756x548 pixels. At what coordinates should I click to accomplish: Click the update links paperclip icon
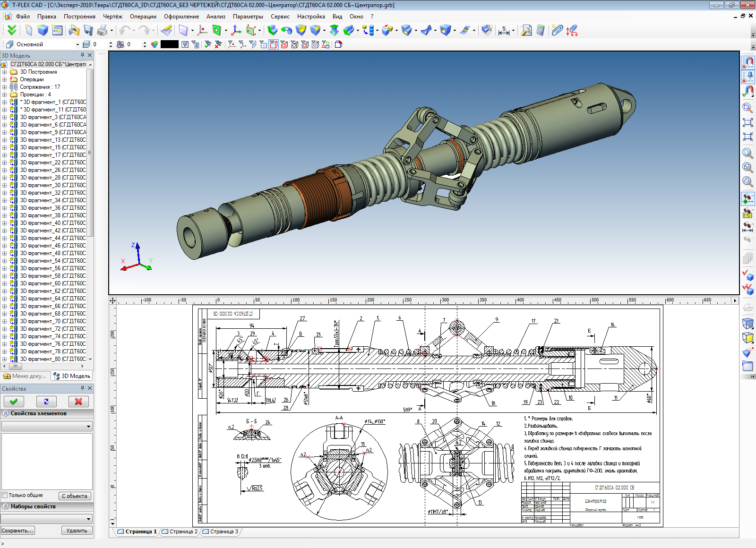tap(572, 30)
